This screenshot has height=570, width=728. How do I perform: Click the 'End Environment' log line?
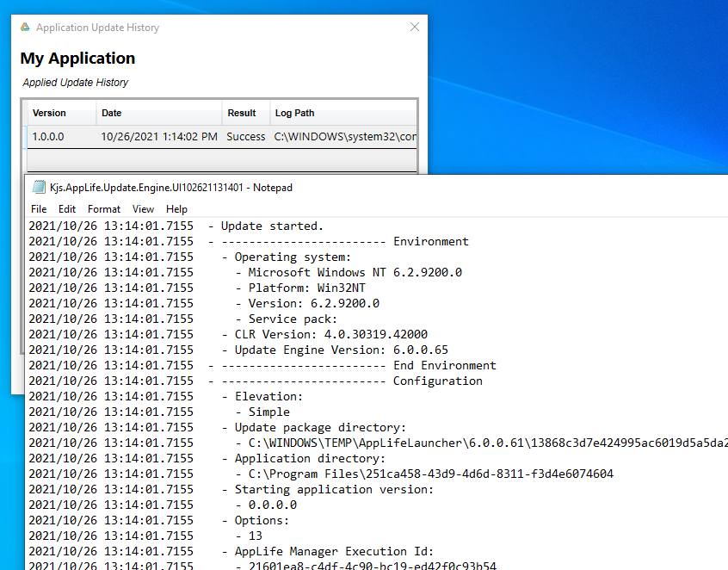[262, 366]
